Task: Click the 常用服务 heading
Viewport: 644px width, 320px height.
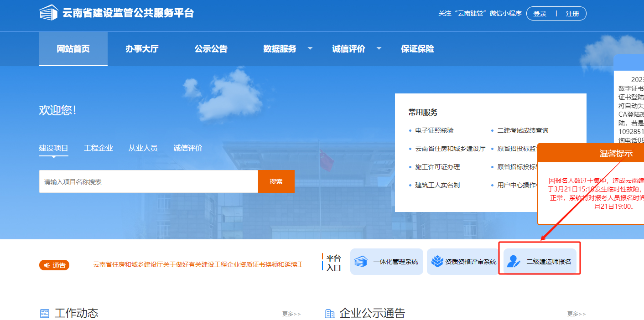Action: point(423,112)
